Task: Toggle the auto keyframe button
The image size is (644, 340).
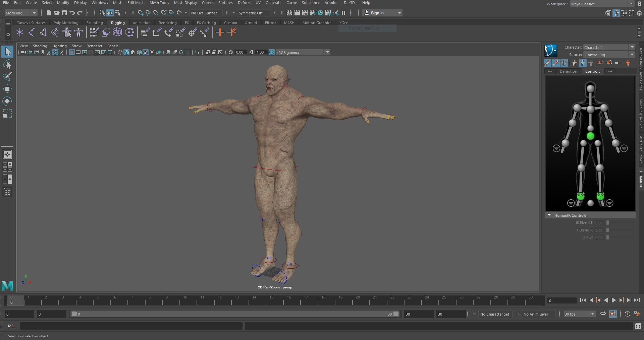Action: 628,314
